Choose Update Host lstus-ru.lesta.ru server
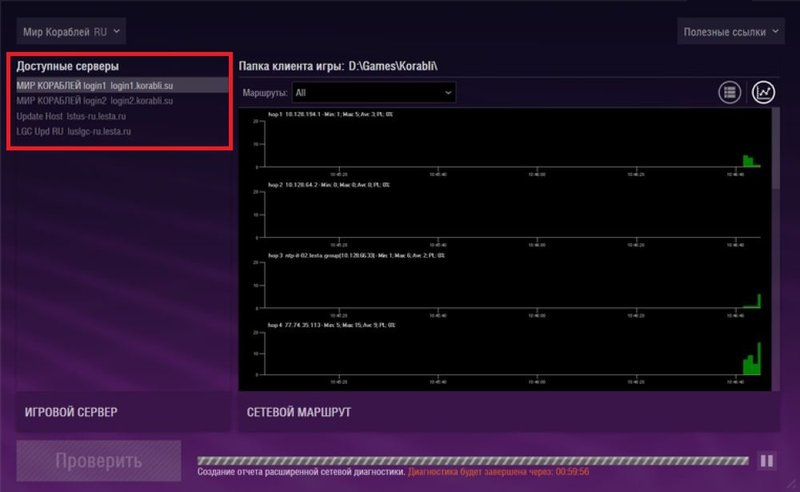Viewport: 800px width, 492px height. pos(76,116)
